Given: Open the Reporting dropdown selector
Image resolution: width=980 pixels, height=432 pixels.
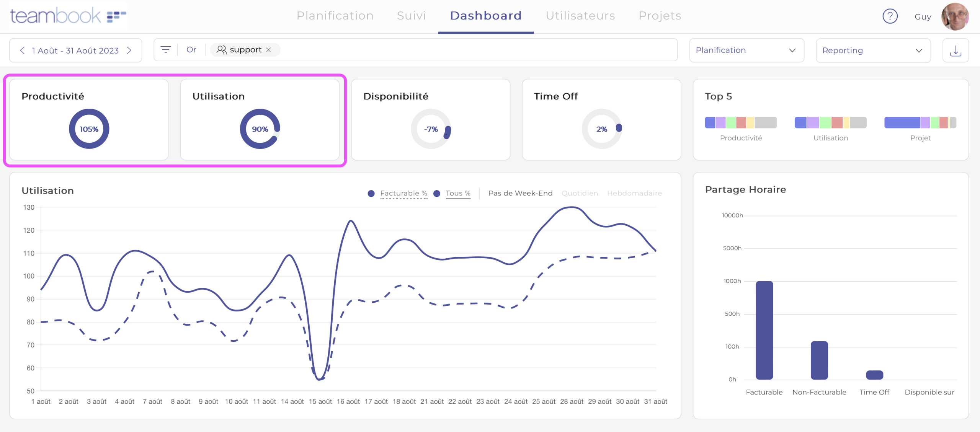Looking at the screenshot, I should pos(873,50).
